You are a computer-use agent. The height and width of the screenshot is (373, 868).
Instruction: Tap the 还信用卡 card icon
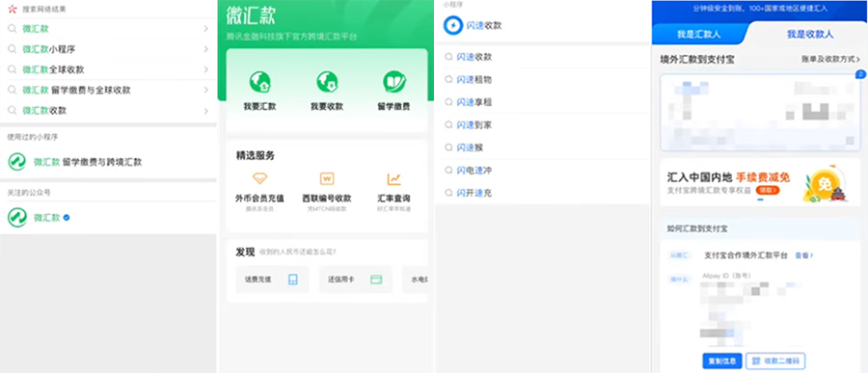376,280
